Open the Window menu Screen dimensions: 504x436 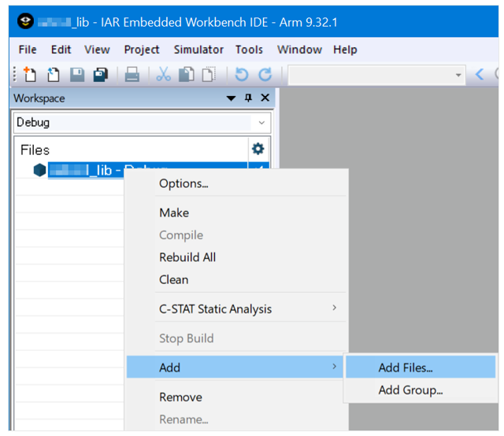point(299,50)
